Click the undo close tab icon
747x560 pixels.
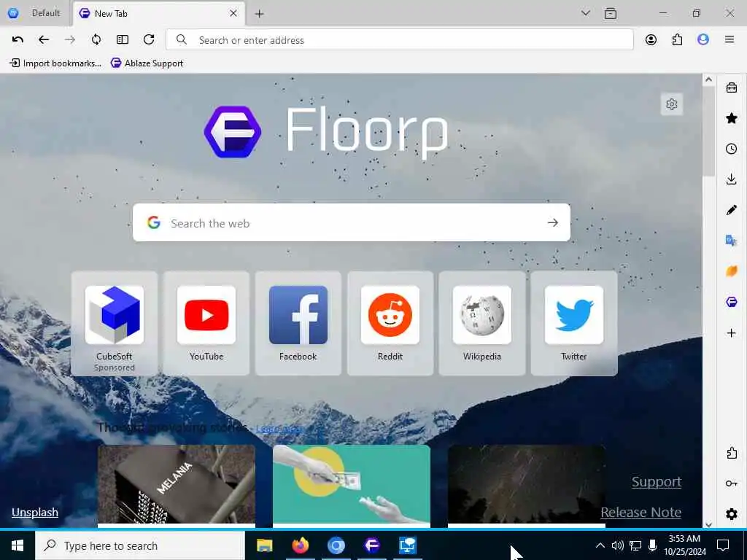[18, 39]
